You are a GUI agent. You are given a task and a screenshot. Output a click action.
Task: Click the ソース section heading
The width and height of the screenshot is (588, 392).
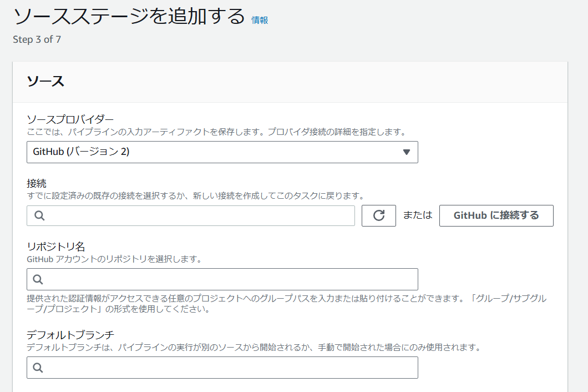(x=45, y=81)
